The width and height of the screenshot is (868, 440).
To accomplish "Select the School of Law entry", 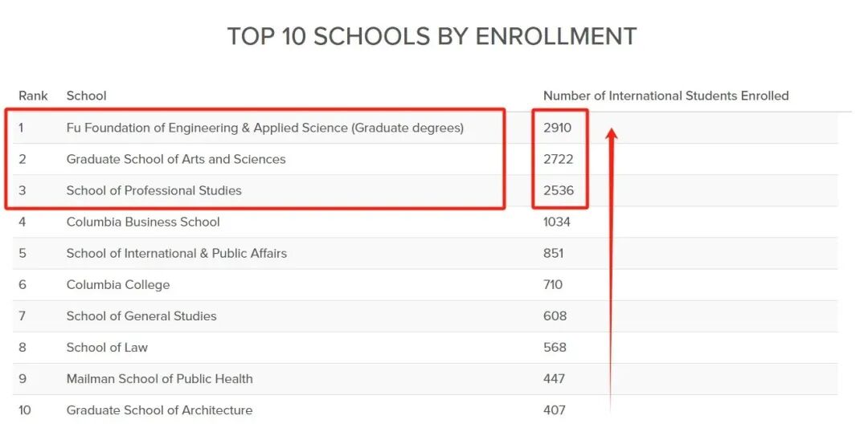I will (x=107, y=348).
